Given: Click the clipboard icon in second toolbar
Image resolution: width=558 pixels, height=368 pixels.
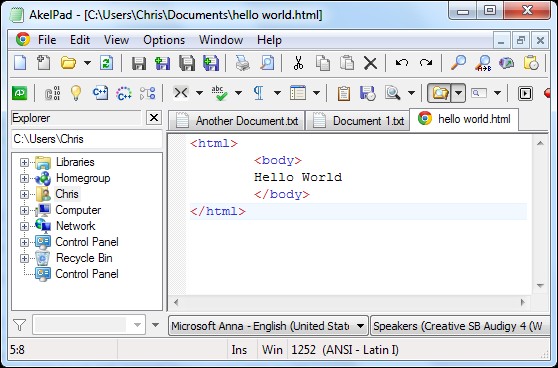Looking at the screenshot, I should pyautogui.click(x=343, y=94).
